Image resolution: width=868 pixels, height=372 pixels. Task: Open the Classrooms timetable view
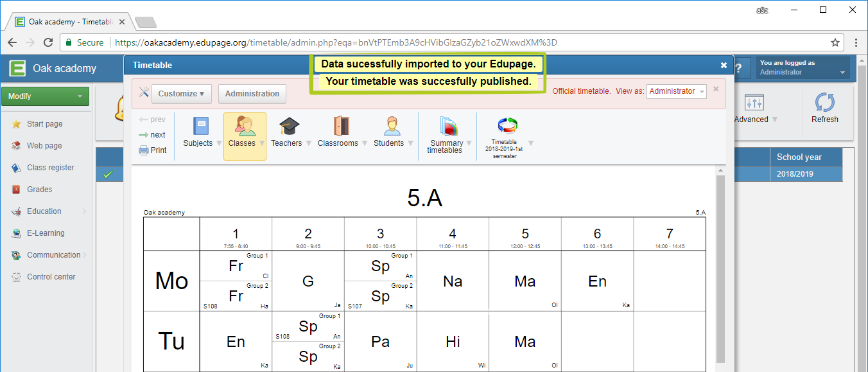[x=338, y=132]
